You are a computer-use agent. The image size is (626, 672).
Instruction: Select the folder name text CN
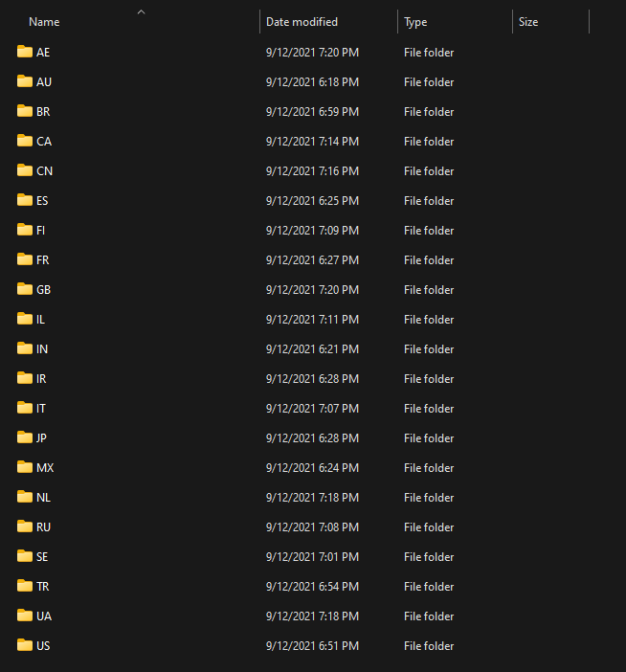[x=44, y=171]
